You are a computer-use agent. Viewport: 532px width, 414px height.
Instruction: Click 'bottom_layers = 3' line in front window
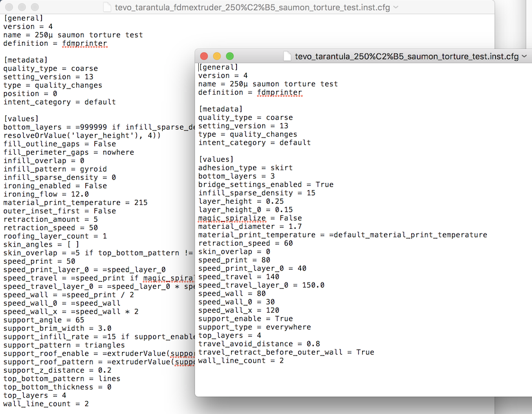(236, 176)
